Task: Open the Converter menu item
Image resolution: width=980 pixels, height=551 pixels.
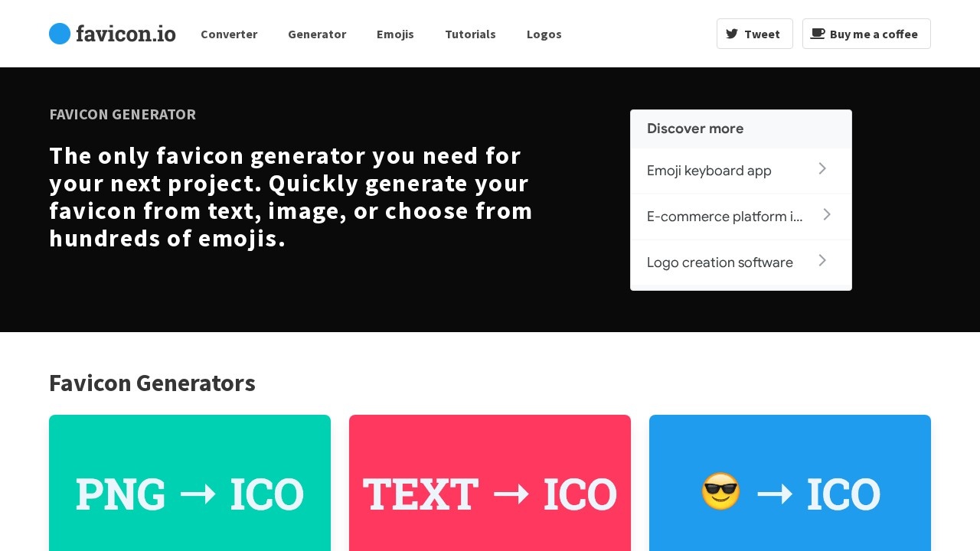Action: [229, 34]
